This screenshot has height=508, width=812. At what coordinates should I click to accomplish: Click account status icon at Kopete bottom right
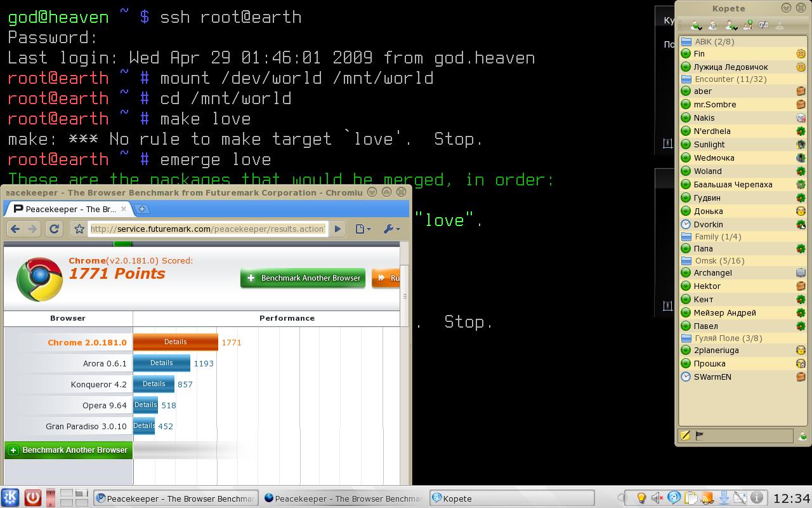click(x=802, y=436)
